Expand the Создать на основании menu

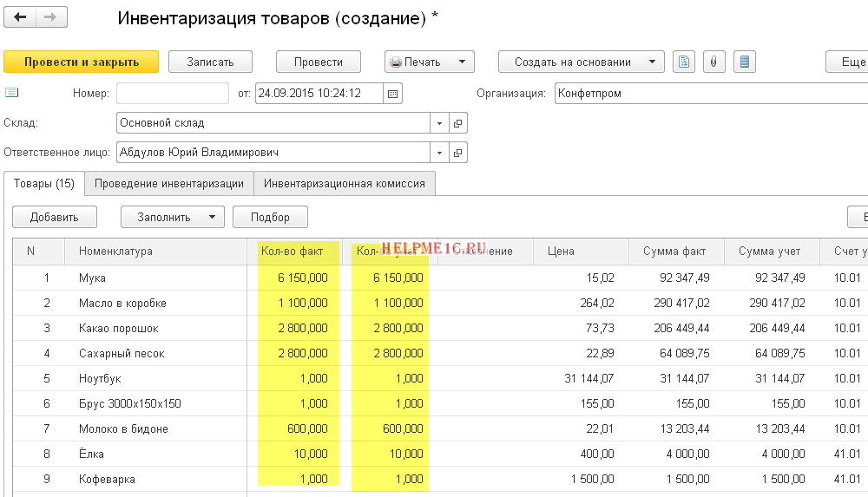click(x=651, y=62)
